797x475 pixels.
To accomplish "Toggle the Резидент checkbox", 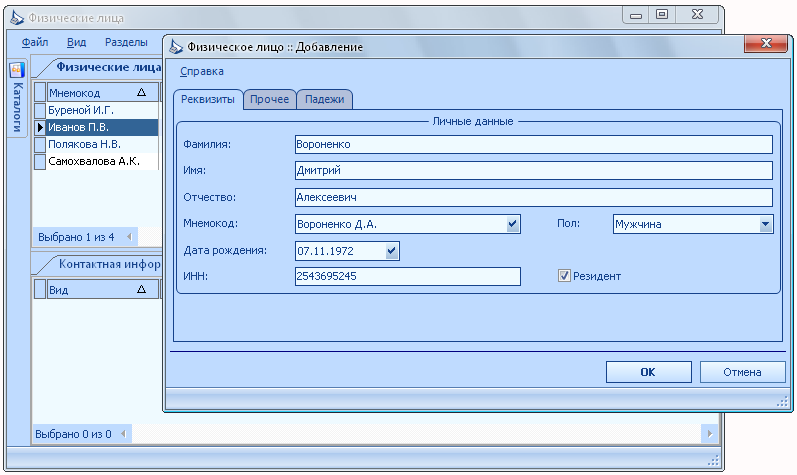I will point(564,276).
